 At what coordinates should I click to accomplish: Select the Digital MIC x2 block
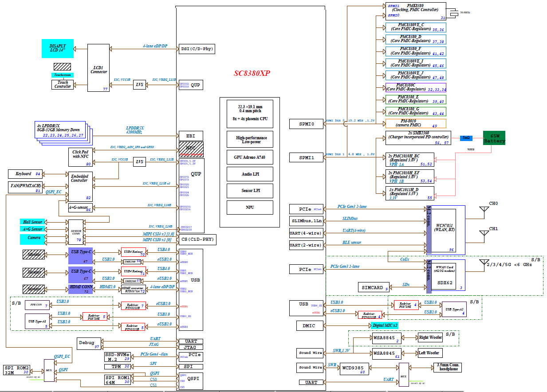(384, 325)
